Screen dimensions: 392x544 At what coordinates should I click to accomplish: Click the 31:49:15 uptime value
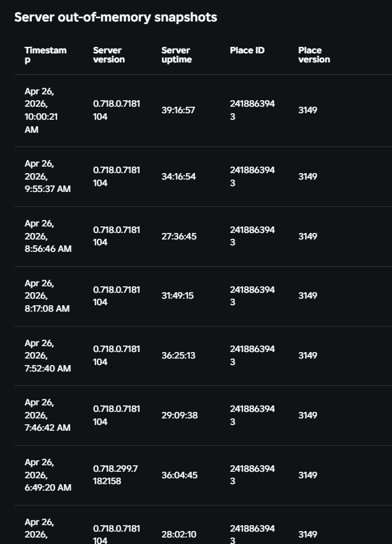click(x=177, y=295)
